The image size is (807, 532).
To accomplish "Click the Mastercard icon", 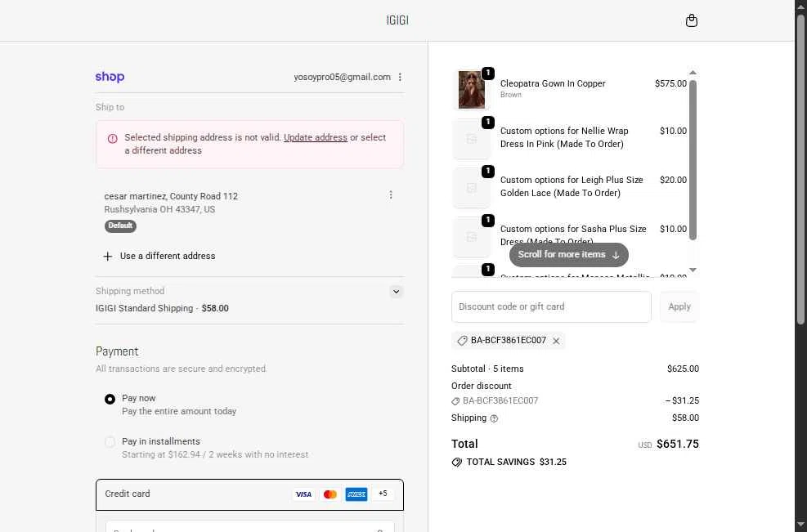I will pos(330,494).
